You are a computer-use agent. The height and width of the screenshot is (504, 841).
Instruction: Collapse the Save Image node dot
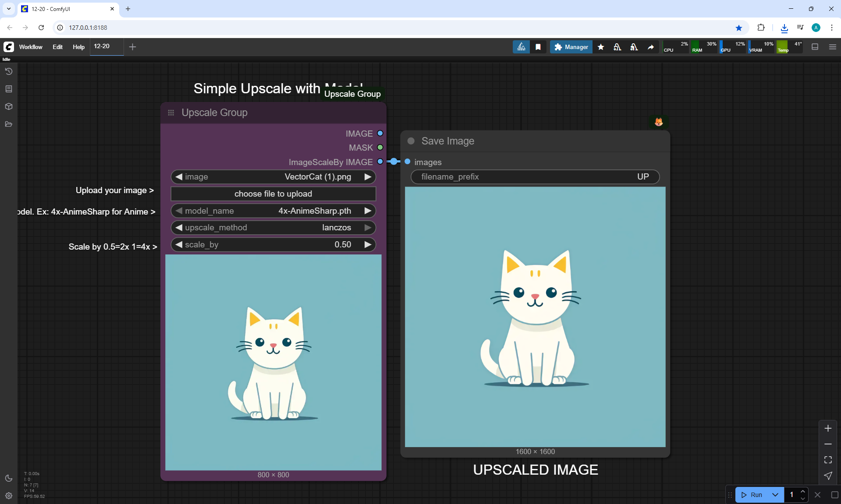[411, 141]
